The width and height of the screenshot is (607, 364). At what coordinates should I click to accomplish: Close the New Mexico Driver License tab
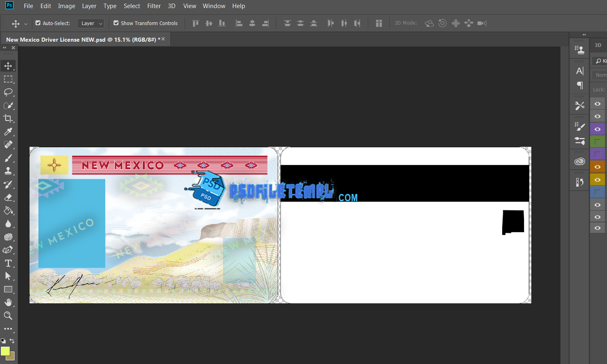[x=163, y=39]
